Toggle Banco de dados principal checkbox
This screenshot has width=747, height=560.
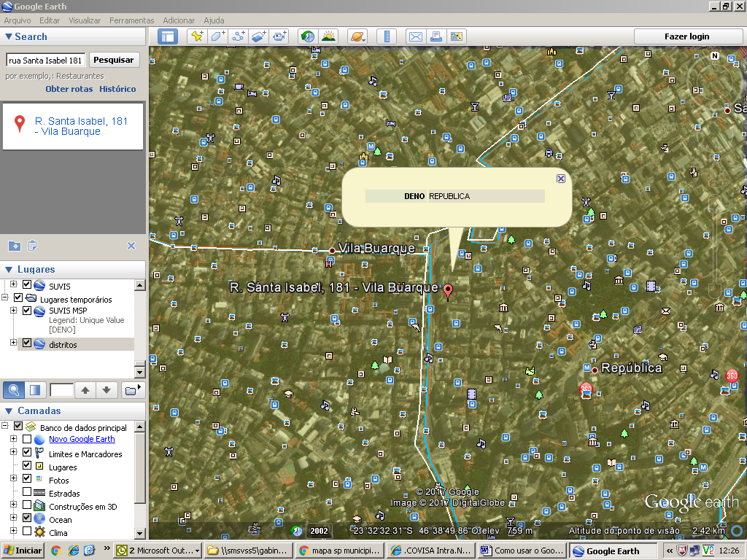point(18,426)
